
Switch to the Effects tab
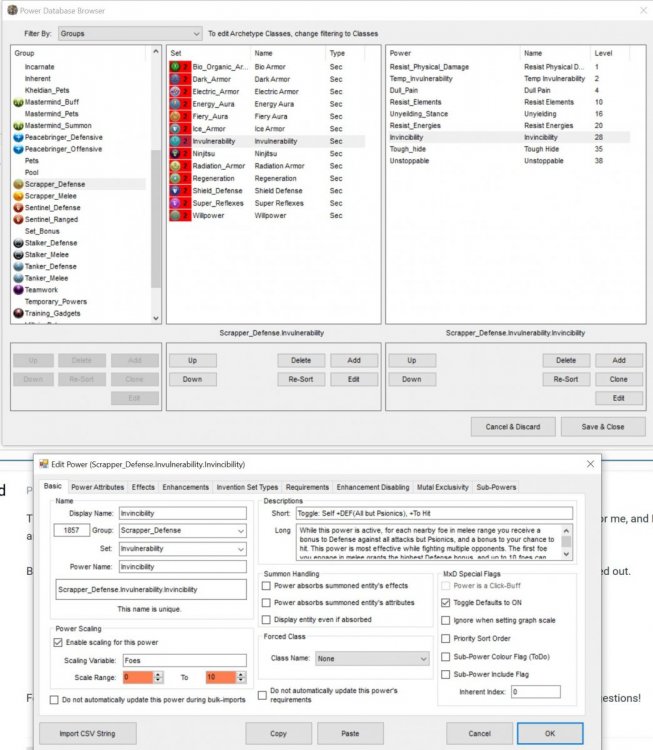coord(143,487)
